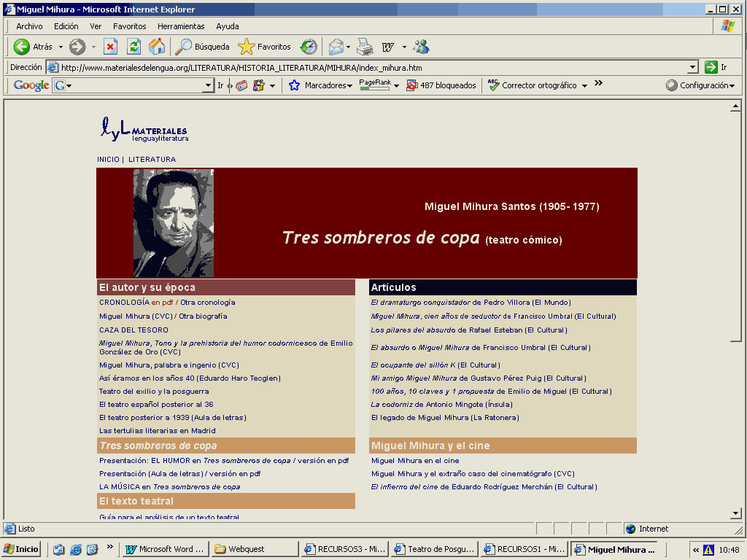Click the yellow warning tray icon
Image resolution: width=747 pixels, height=560 pixels.
[708, 550]
